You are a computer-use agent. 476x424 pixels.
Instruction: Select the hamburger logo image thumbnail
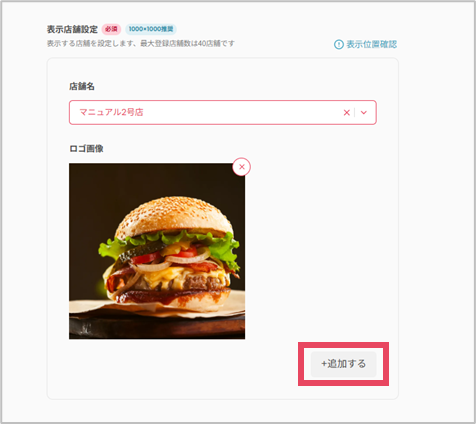click(x=157, y=251)
